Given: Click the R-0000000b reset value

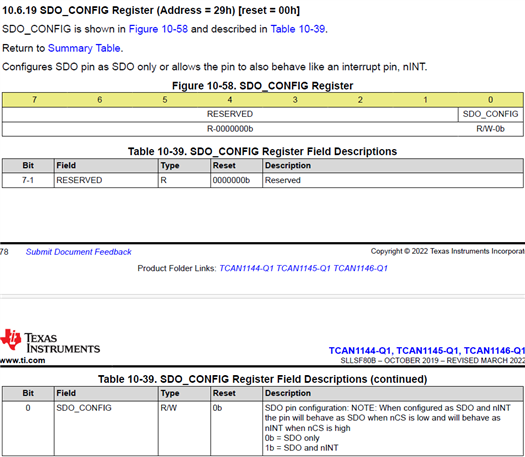Looking at the screenshot, I should [230, 129].
